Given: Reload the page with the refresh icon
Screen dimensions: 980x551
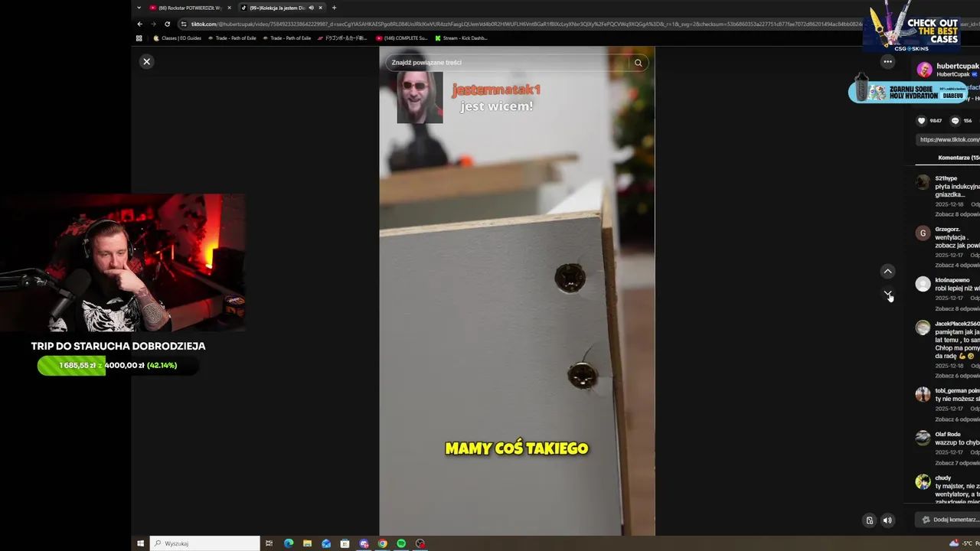Looking at the screenshot, I should pos(167,24).
